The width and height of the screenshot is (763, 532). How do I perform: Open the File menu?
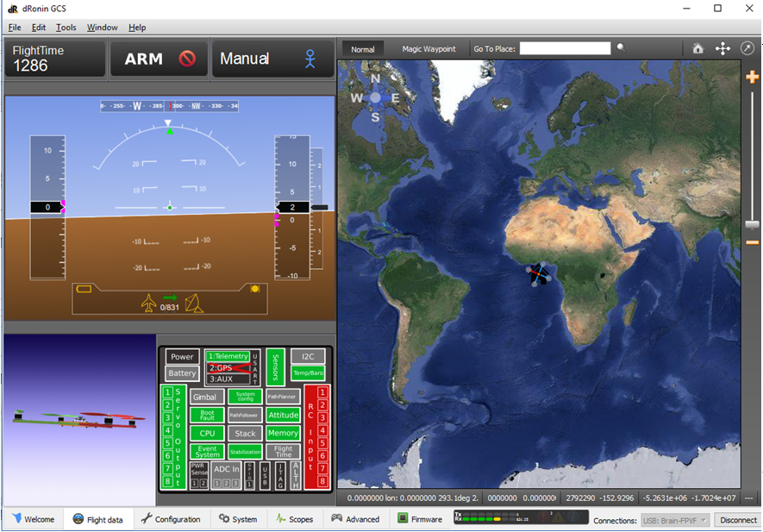click(x=15, y=28)
